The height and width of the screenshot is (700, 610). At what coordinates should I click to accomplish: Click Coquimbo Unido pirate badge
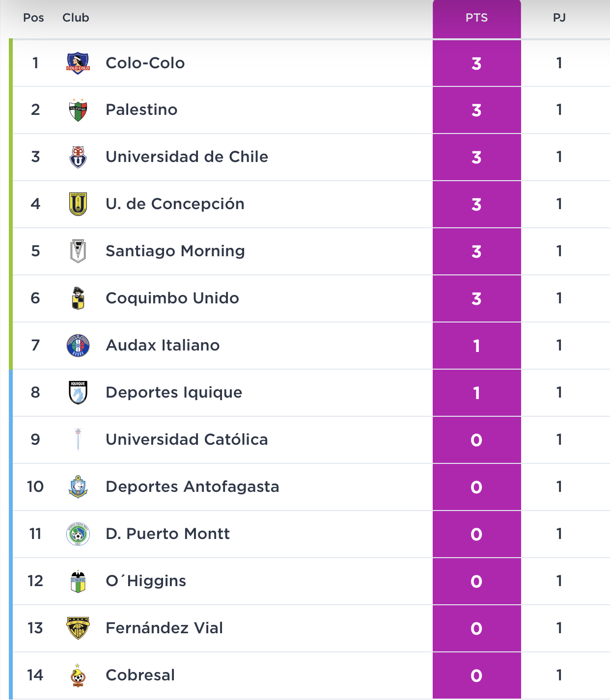[78, 298]
